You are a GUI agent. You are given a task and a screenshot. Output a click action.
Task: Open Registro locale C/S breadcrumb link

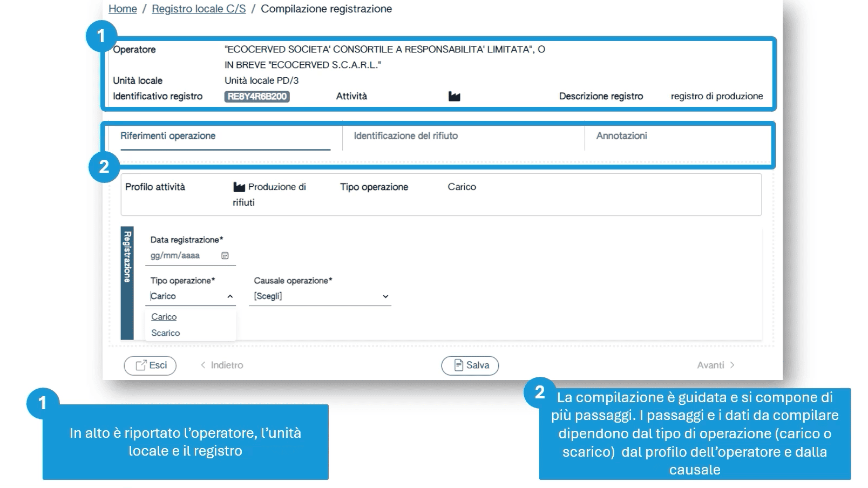[x=199, y=9]
